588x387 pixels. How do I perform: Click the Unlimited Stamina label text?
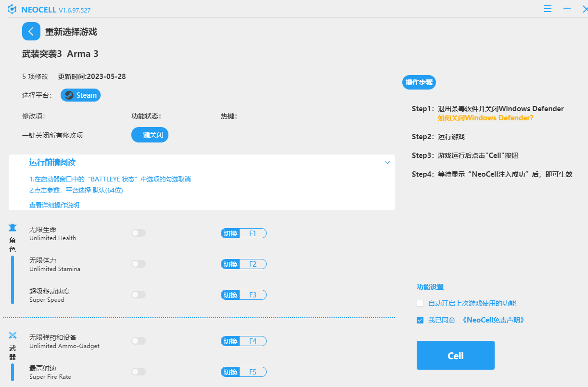point(55,269)
